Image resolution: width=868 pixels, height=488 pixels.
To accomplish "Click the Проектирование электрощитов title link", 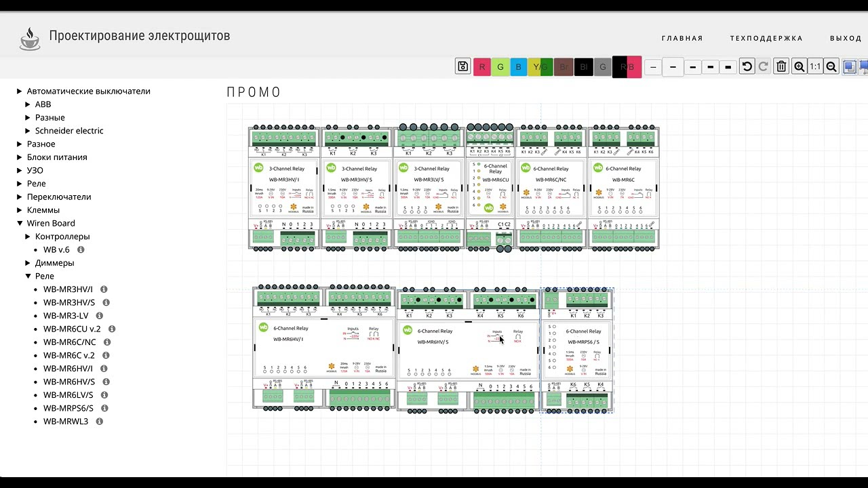I will 139,36.
